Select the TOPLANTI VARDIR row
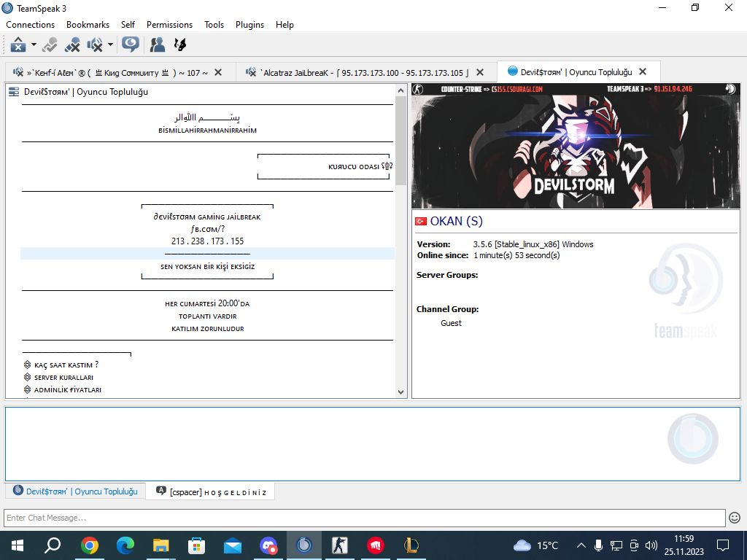Image resolution: width=747 pixels, height=560 pixels. [207, 316]
